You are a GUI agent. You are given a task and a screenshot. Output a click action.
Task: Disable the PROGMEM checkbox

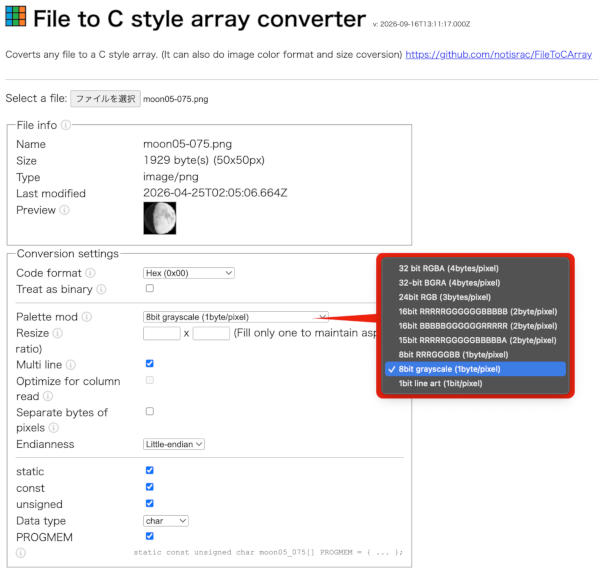[x=150, y=536]
